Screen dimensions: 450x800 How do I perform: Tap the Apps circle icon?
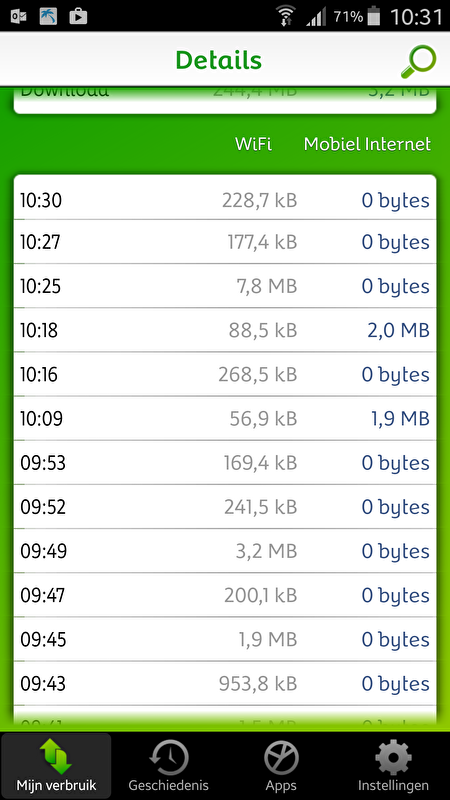[x=281, y=757]
